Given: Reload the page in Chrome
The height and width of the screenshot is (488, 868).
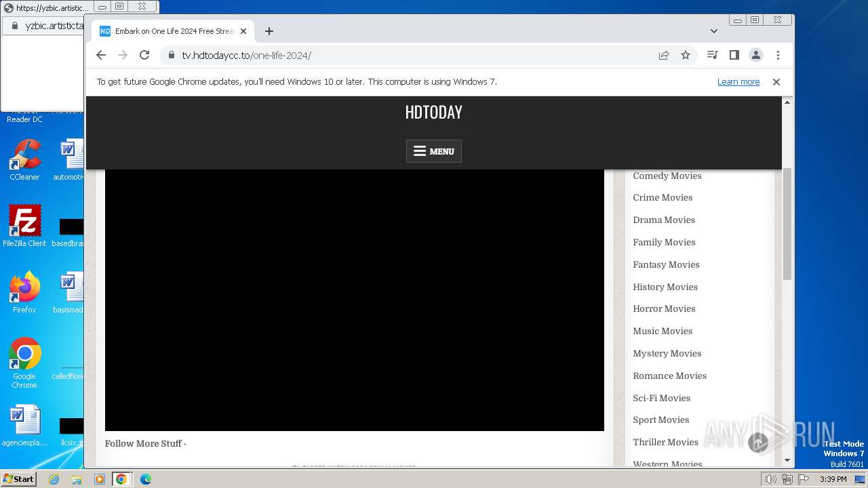Looking at the screenshot, I should point(144,55).
